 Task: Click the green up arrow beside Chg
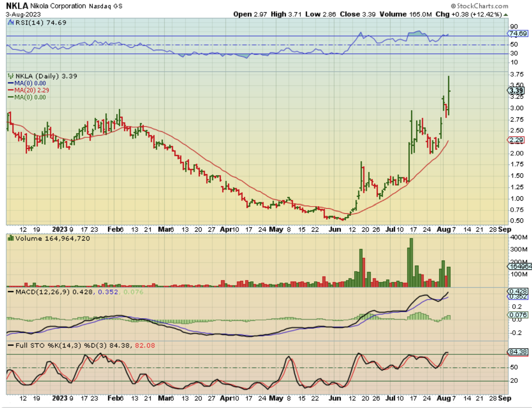(506, 14)
